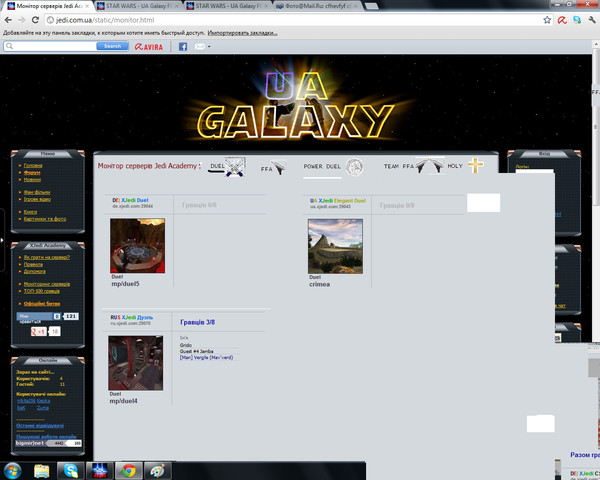Reload the page with refresh icon

click(35, 20)
